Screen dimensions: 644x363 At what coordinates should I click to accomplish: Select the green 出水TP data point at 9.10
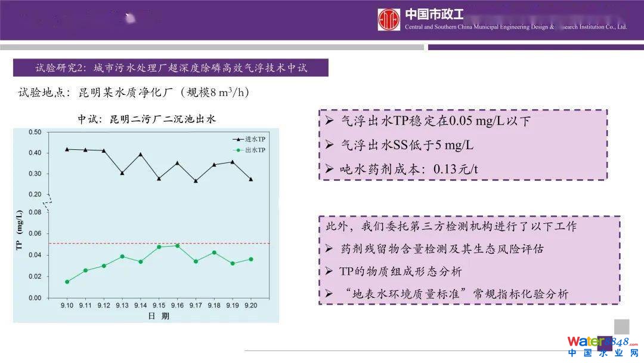pos(67,282)
